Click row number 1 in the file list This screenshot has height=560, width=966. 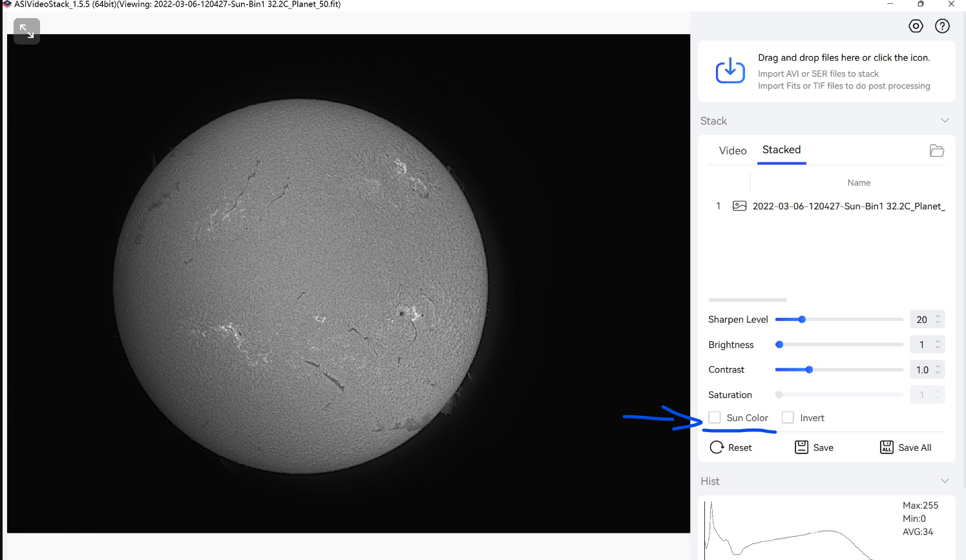click(x=718, y=206)
